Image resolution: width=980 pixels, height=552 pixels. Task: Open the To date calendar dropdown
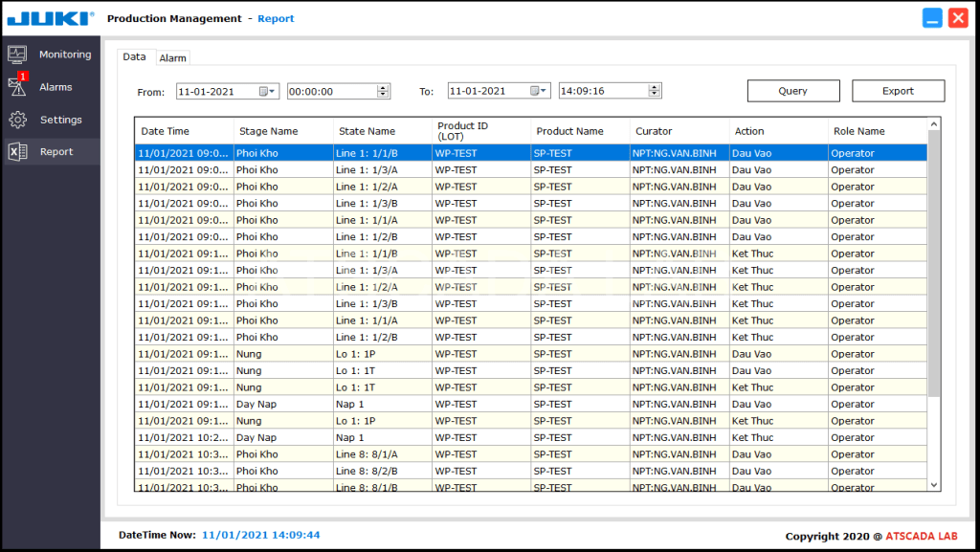click(539, 92)
